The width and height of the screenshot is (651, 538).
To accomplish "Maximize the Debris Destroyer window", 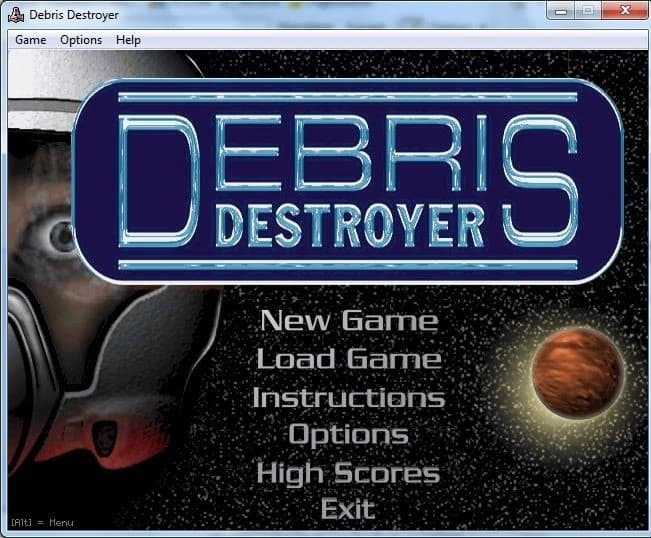I will pyautogui.click(x=588, y=10).
